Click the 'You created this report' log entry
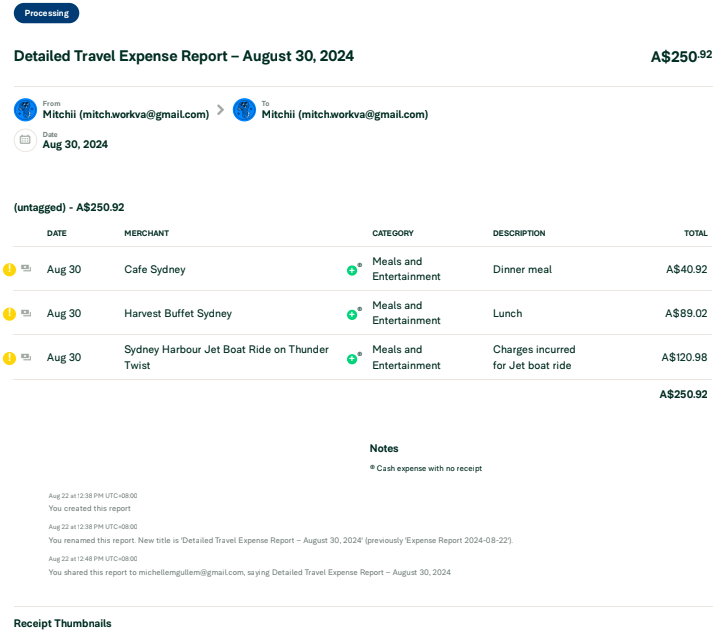Screen dimensions: 722x636 coord(90,508)
